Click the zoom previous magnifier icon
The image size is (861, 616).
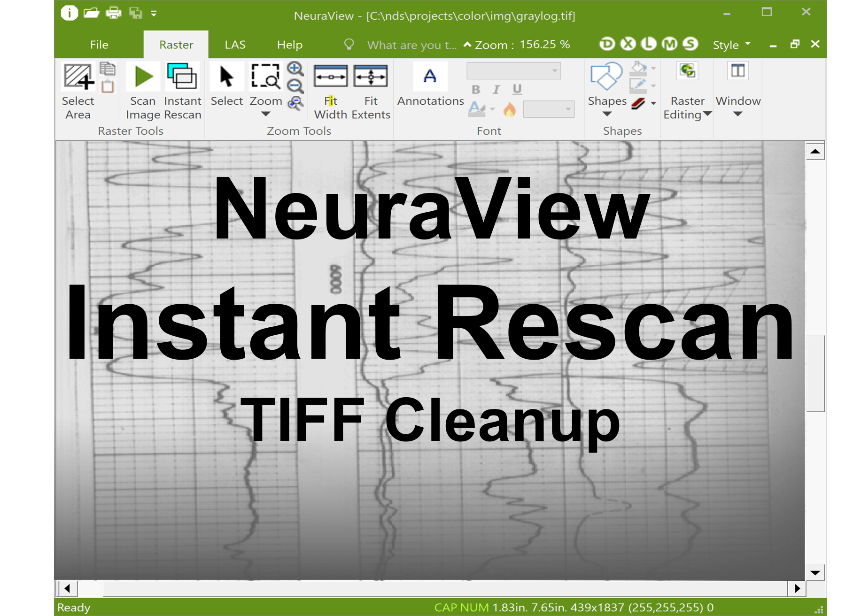[295, 103]
